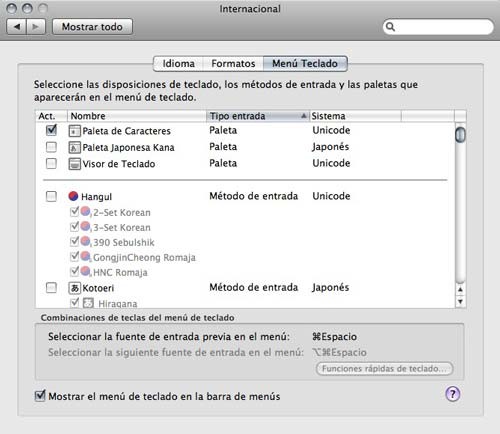500x434 pixels.
Task: Click the 2-Set Korean icon
Action: (x=86, y=212)
